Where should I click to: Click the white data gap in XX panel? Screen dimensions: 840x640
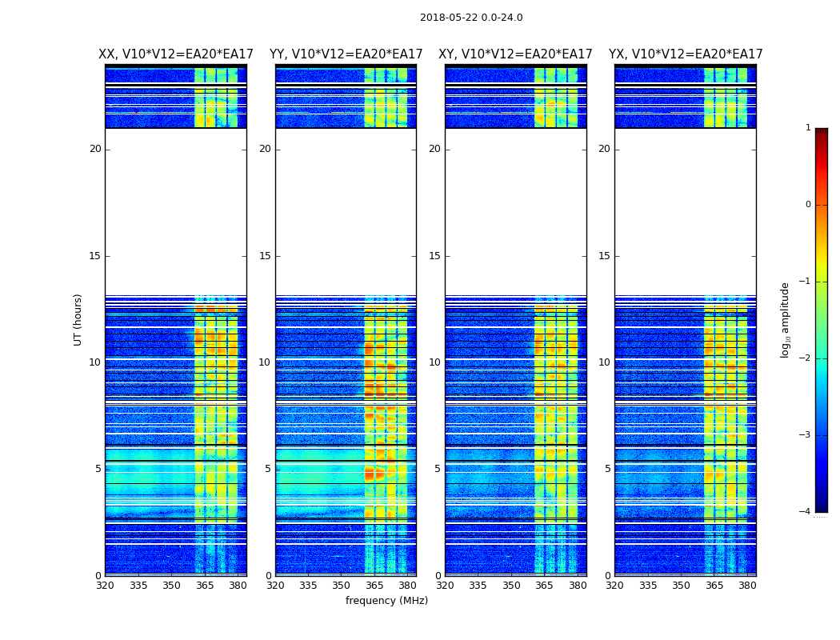pyautogui.click(x=176, y=211)
